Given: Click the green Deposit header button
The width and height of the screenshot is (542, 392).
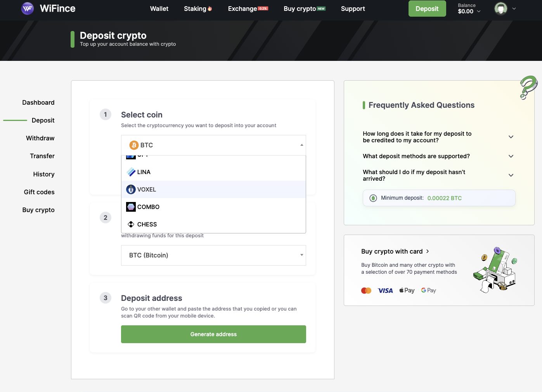Looking at the screenshot, I should click(427, 9).
